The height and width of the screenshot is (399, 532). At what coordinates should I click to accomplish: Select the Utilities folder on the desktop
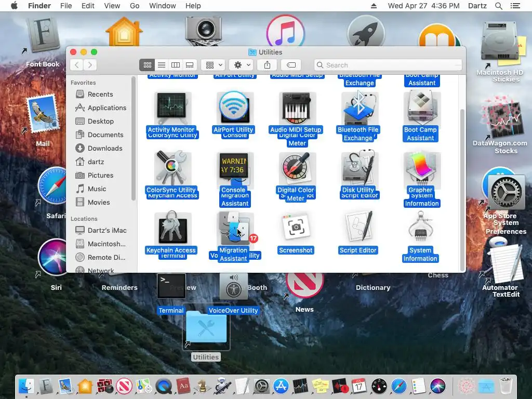206,327
